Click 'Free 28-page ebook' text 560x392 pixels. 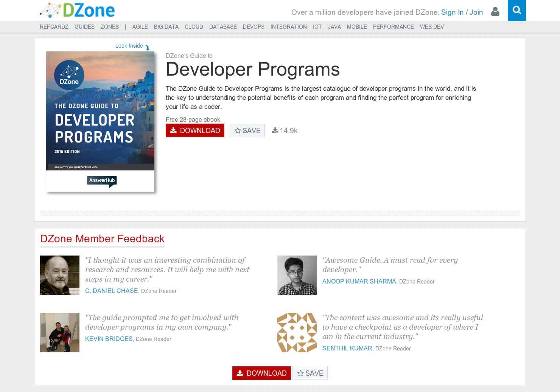pyautogui.click(x=193, y=119)
